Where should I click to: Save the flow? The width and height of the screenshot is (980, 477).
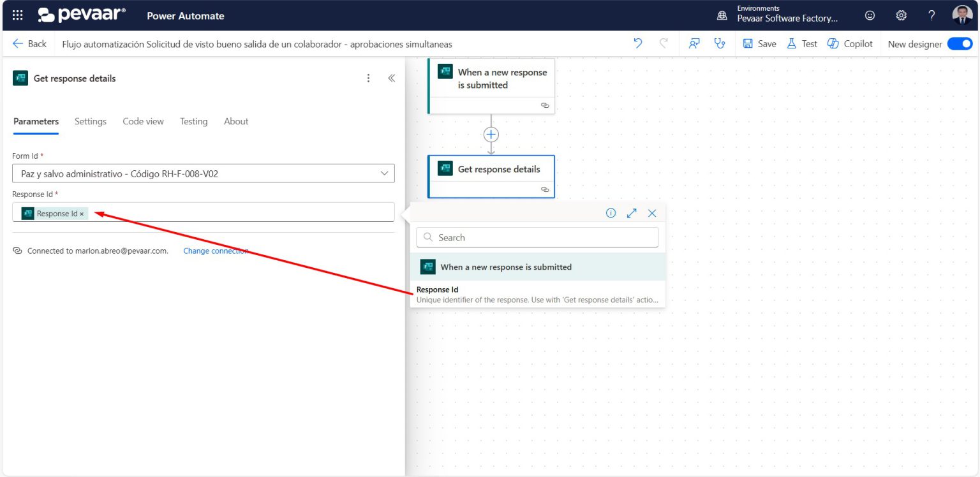(x=759, y=43)
